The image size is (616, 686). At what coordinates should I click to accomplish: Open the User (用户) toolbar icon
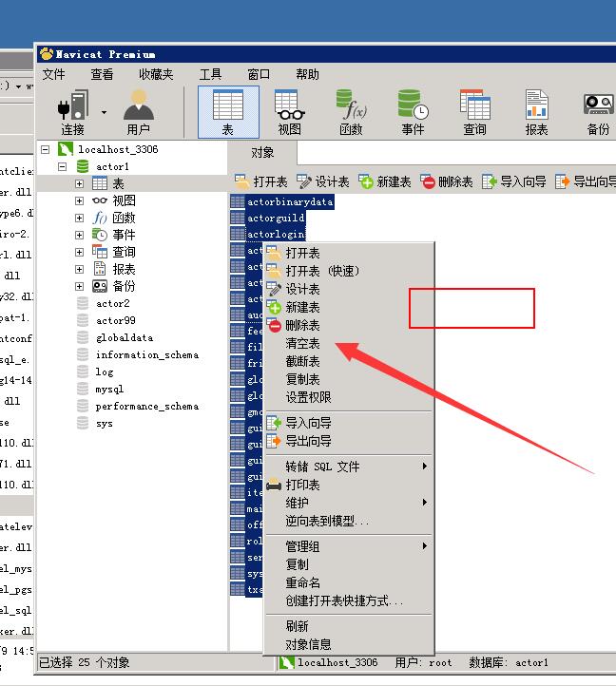138,111
